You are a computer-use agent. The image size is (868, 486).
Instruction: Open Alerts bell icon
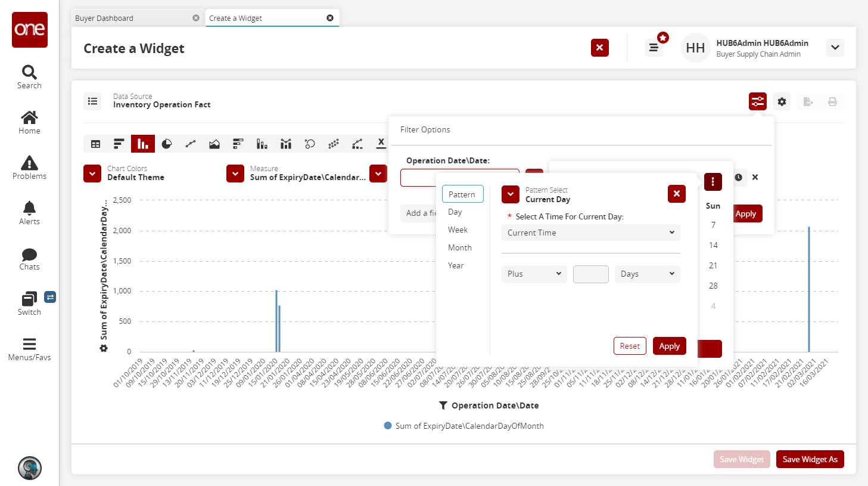(x=29, y=213)
